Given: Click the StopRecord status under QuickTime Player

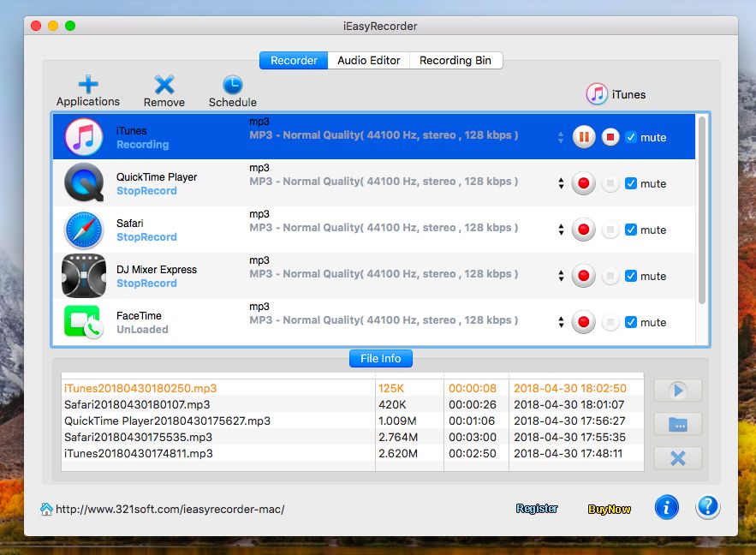Looking at the screenshot, I should (x=146, y=191).
